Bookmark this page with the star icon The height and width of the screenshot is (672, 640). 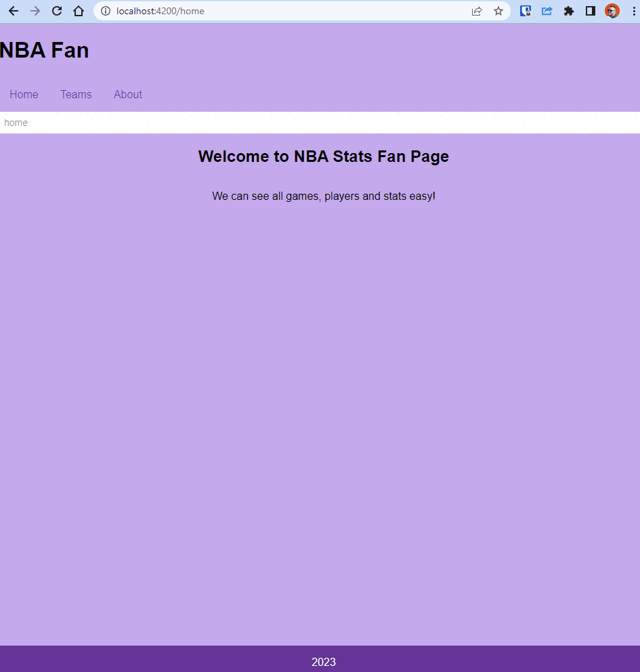coord(498,11)
